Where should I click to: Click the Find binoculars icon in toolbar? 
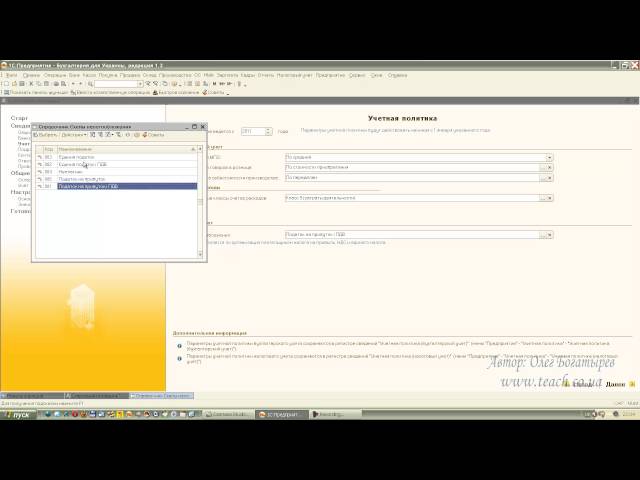[90, 84]
